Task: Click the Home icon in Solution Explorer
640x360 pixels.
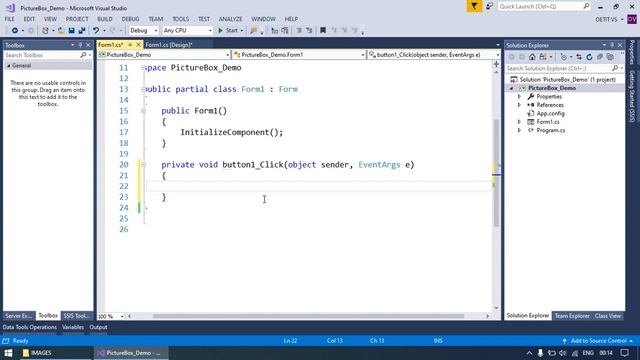Action: pyautogui.click(x=532, y=57)
